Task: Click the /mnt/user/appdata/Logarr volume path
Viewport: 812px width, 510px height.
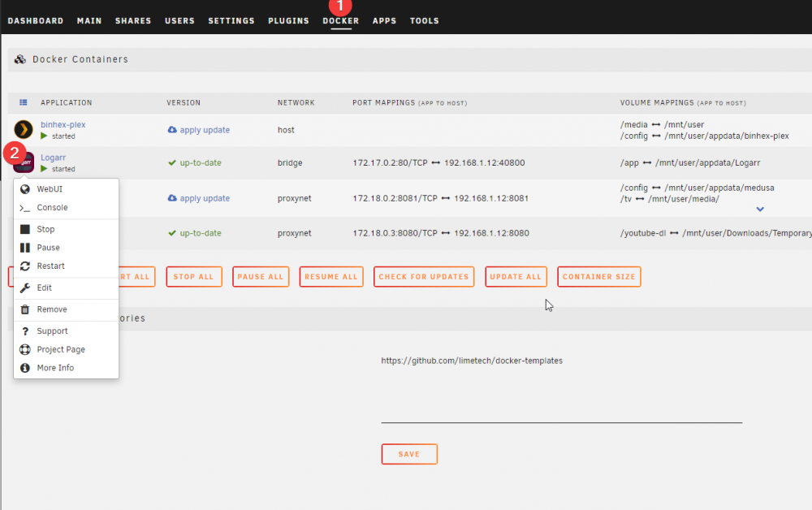Action: (x=707, y=162)
